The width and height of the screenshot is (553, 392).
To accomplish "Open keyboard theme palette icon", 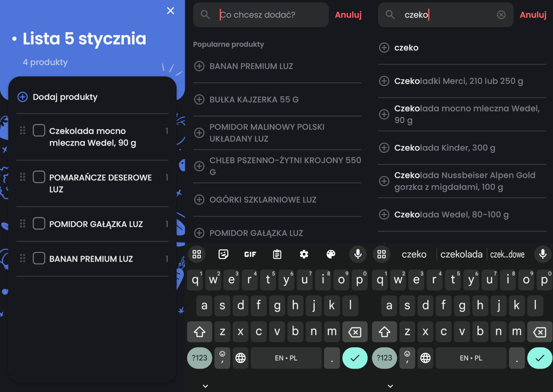I will pyautogui.click(x=331, y=254).
